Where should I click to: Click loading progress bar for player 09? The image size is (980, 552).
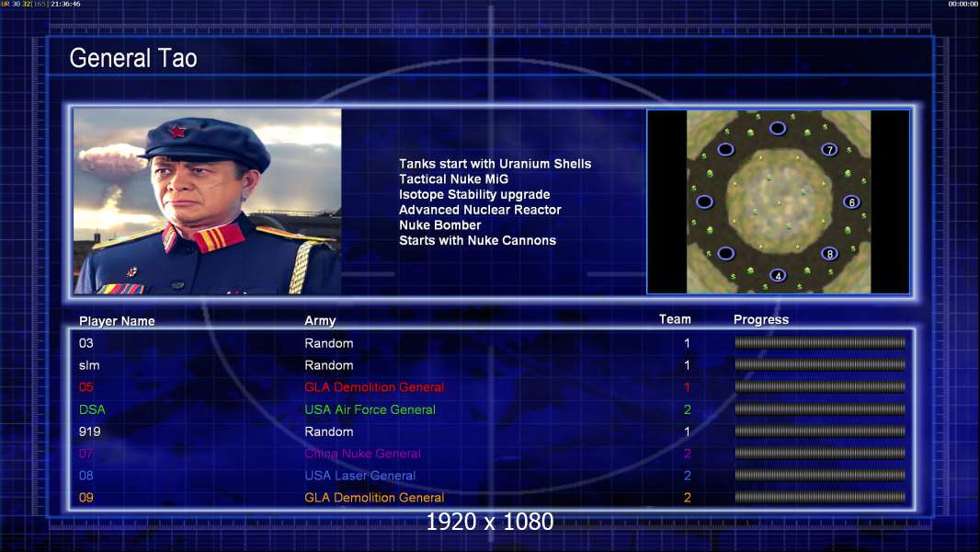pos(820,497)
